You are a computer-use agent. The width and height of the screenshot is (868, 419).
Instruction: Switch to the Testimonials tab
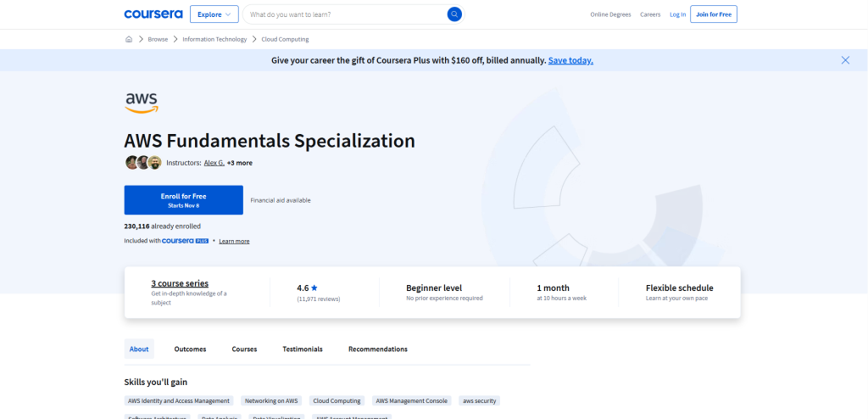tap(303, 349)
